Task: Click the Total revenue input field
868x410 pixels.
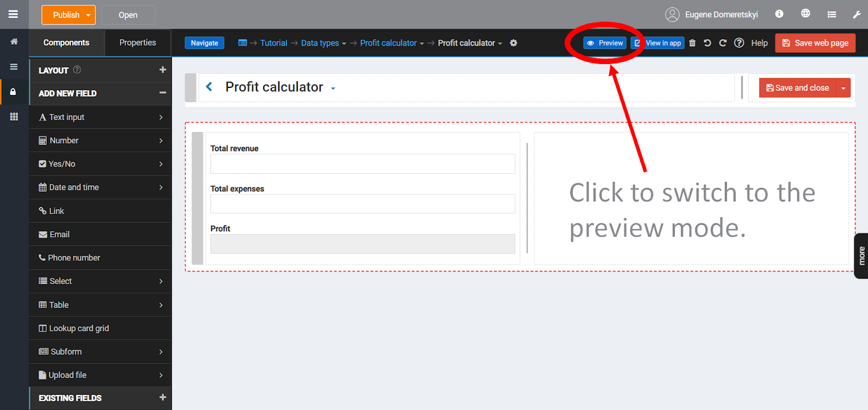Action: [362, 164]
